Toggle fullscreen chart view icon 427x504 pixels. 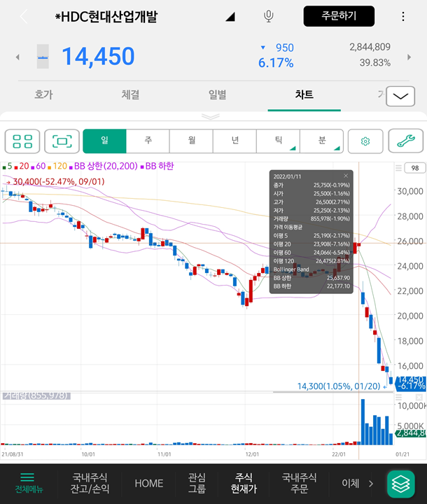pos(62,141)
